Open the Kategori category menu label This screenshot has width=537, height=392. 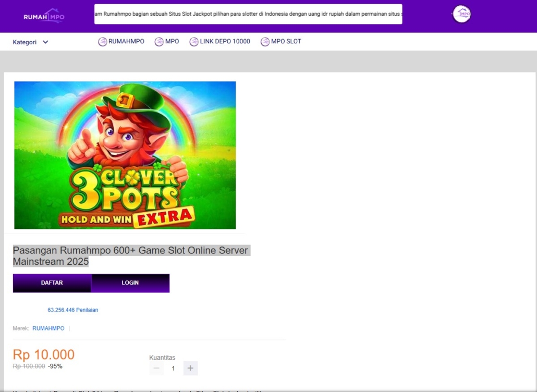(25, 42)
